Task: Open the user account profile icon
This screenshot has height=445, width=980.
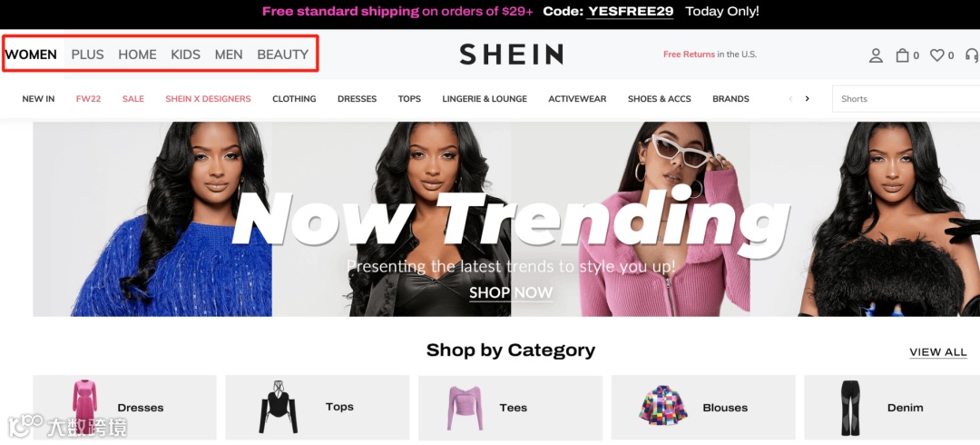Action: (x=876, y=55)
